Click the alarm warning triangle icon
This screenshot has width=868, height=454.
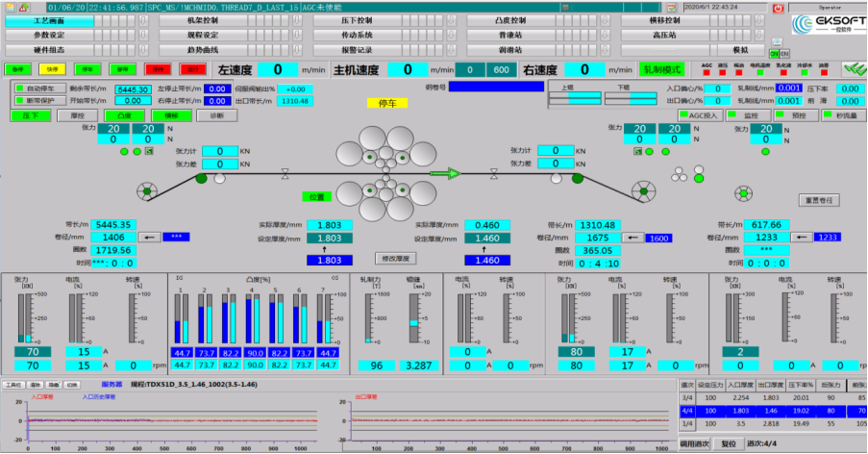[23, 7]
